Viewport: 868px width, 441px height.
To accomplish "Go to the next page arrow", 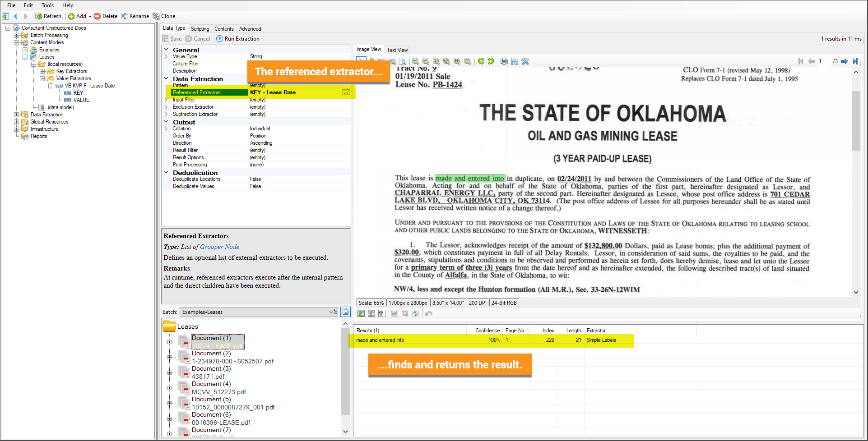I will [x=844, y=61].
